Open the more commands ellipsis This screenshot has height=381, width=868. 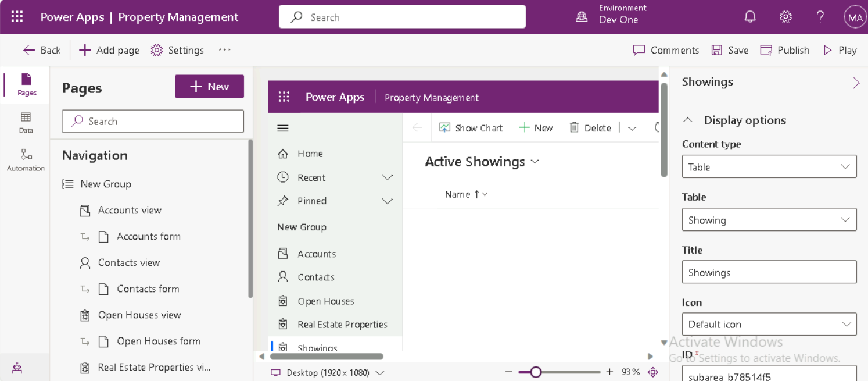coord(225,50)
